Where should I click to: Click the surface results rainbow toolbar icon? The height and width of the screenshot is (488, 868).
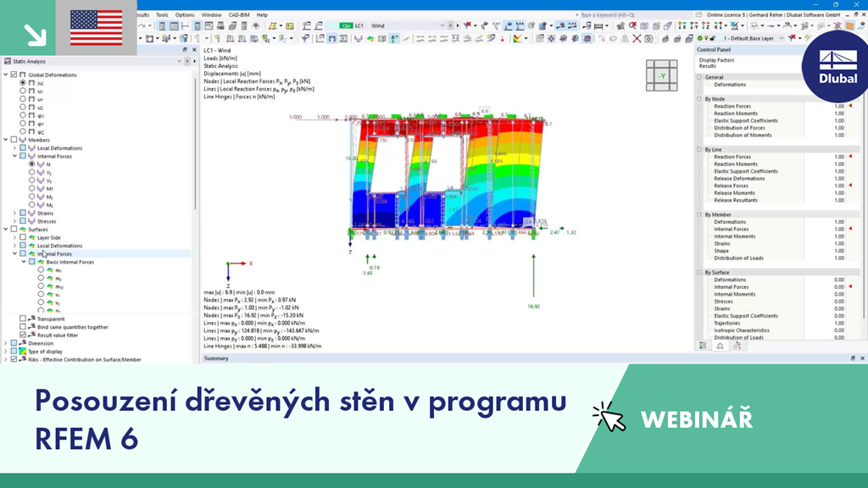click(370, 38)
